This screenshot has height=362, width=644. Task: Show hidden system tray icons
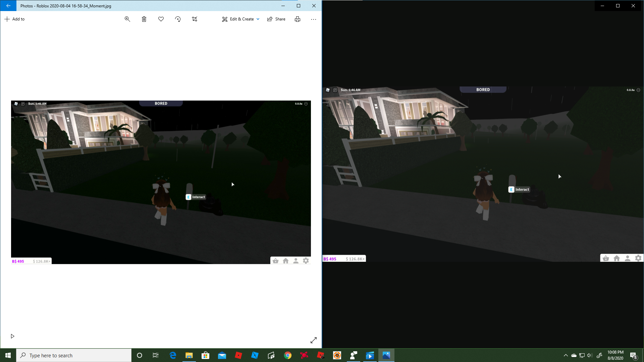(566, 355)
